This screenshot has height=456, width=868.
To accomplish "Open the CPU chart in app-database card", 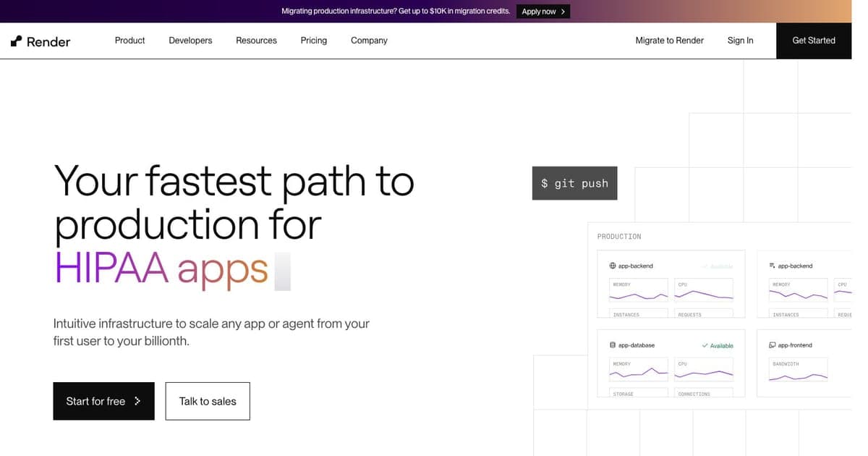I will 704,370.
